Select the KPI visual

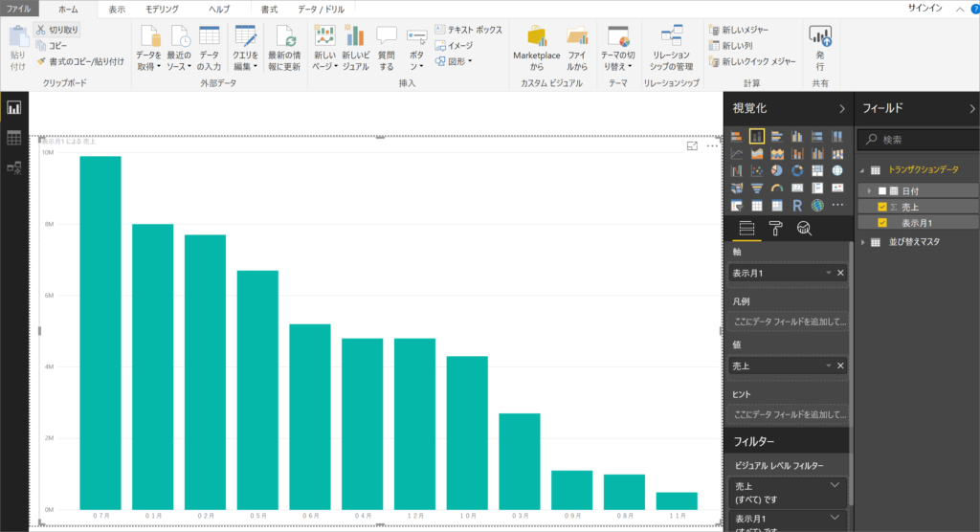(x=837, y=188)
